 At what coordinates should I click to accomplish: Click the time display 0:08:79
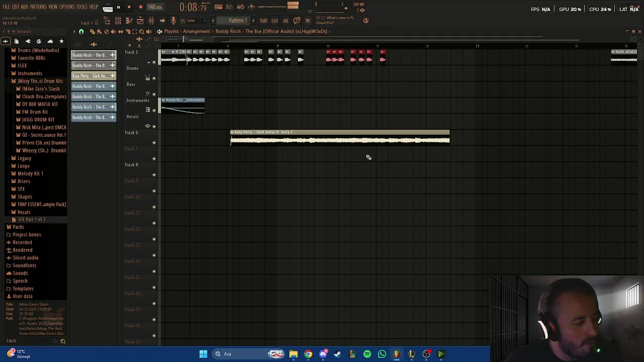coord(193,8)
